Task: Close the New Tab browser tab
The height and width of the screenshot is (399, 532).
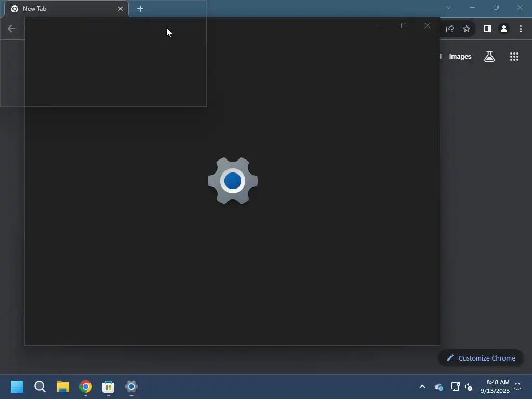Action: (121, 9)
